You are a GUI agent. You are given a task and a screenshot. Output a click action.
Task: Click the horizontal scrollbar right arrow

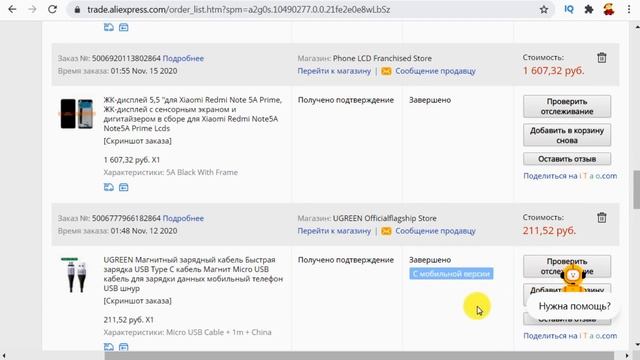click(627, 356)
